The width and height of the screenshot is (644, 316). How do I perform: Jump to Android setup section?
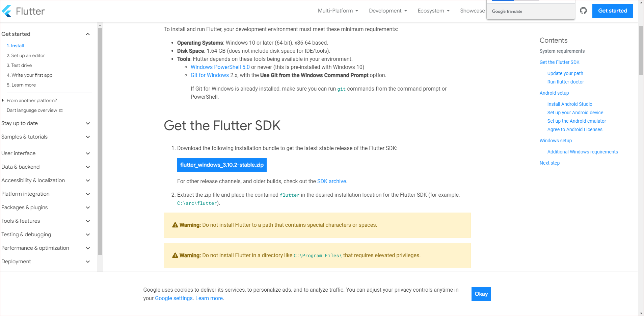pyautogui.click(x=554, y=93)
